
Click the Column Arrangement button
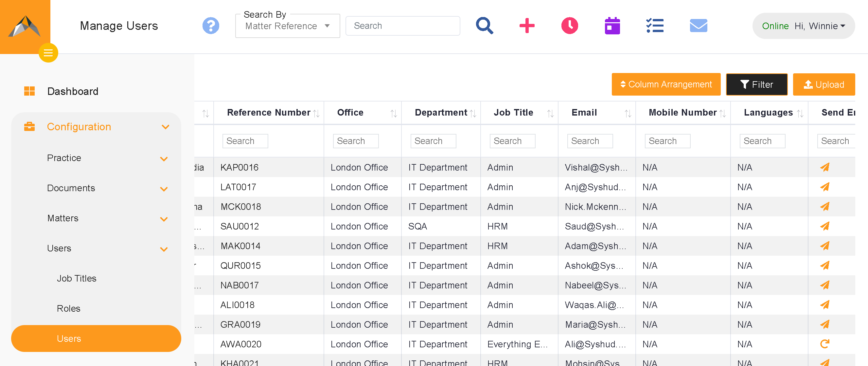tap(666, 84)
